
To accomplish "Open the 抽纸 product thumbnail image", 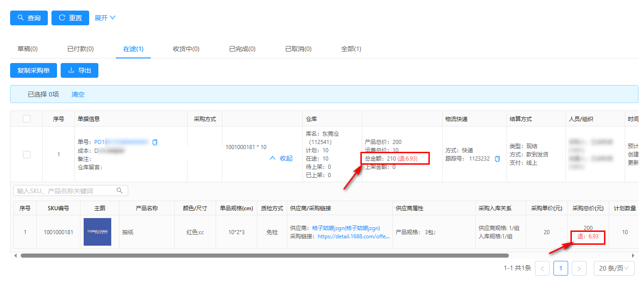I will [97, 232].
